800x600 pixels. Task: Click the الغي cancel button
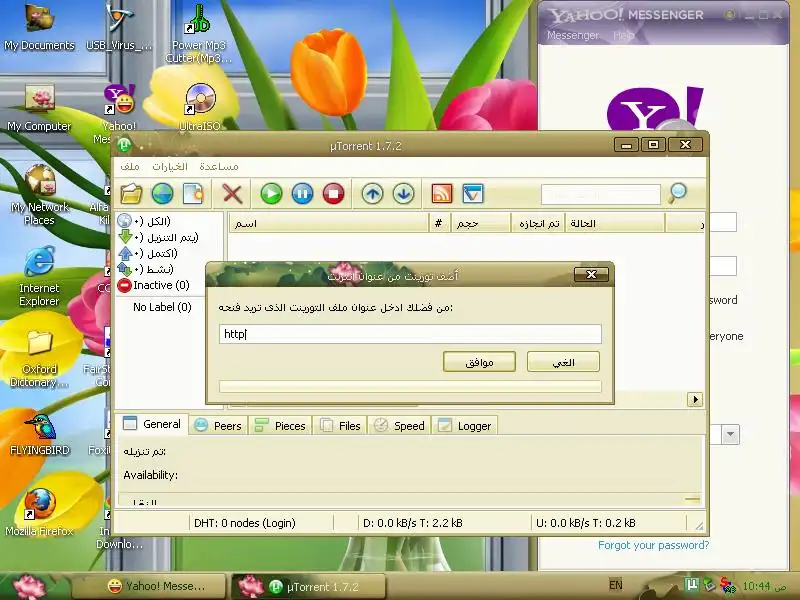(563, 362)
